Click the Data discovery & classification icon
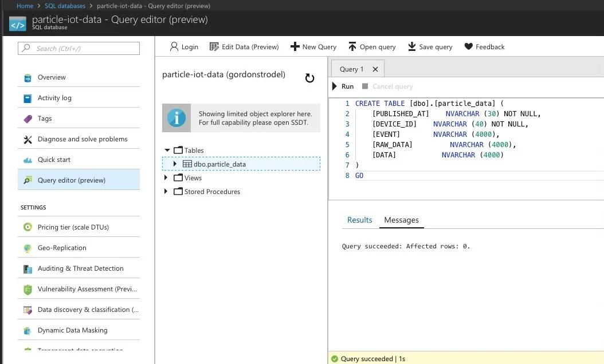The height and width of the screenshot is (364, 604). (x=28, y=310)
